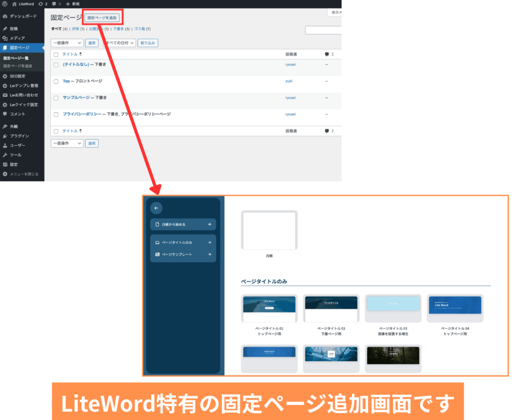Open the admin bar comments bubble showing 0

click(54, 4)
